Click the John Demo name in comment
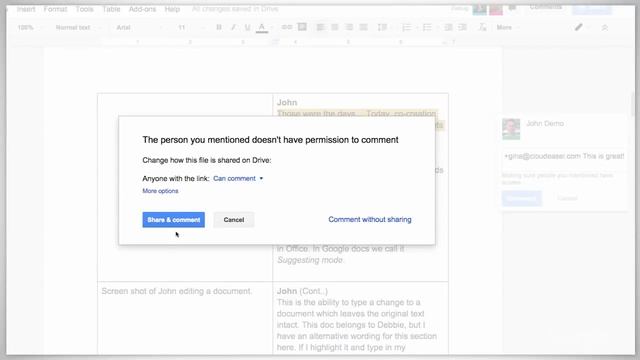Viewport: 640px width, 360px height. point(545,123)
